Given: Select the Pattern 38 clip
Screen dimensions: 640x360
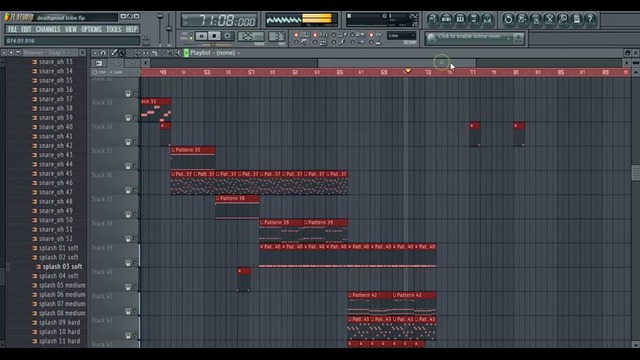Looking at the screenshot, I should (237, 206).
